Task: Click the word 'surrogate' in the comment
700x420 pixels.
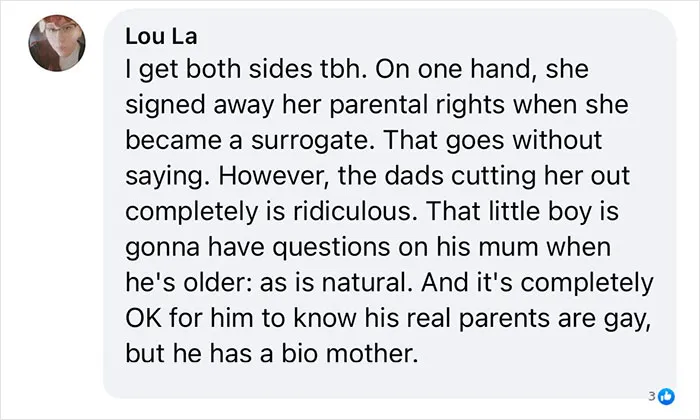Action: [x=310, y=141]
